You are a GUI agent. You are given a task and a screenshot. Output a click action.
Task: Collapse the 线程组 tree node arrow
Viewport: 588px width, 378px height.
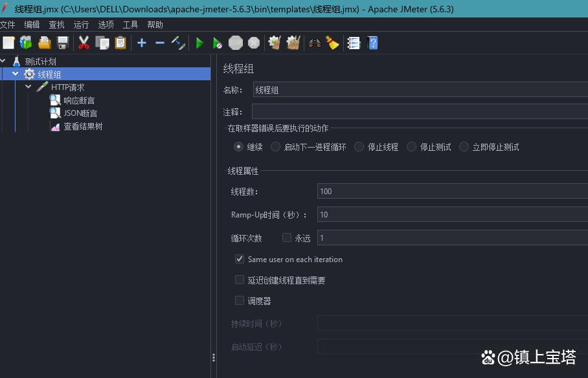coord(16,74)
